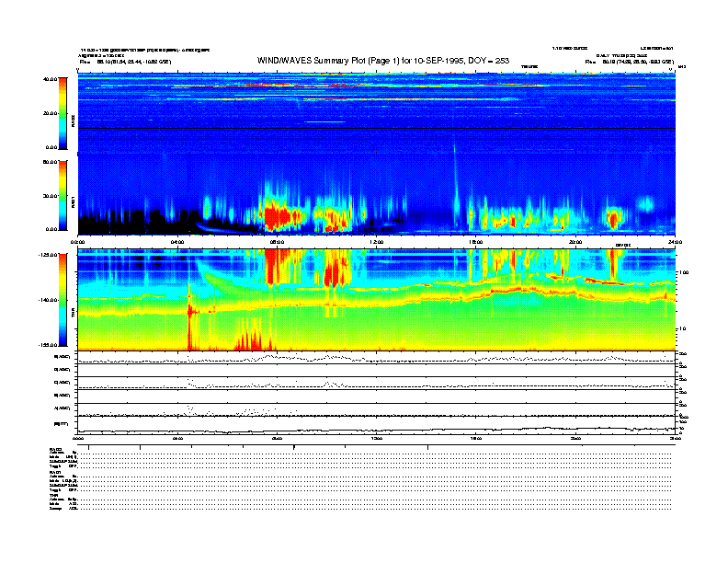This screenshot has height=563, width=728.
Task: Click the 12:00 tick under the line plots
Action: (x=377, y=439)
